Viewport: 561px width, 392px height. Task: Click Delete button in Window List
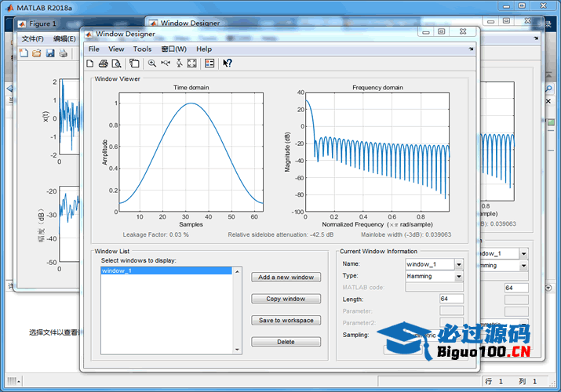286,342
